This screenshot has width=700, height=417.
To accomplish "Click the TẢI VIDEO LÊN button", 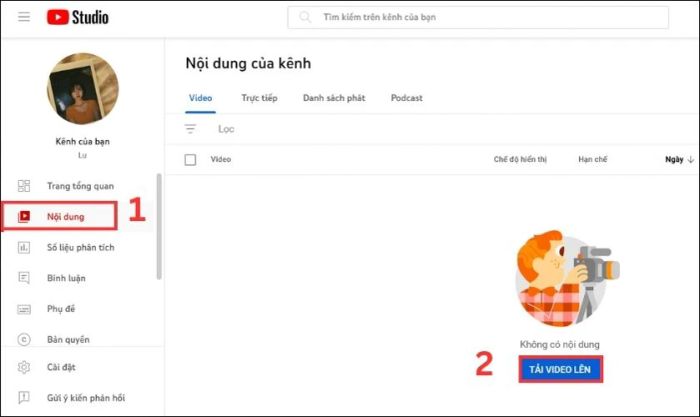I will (x=560, y=369).
